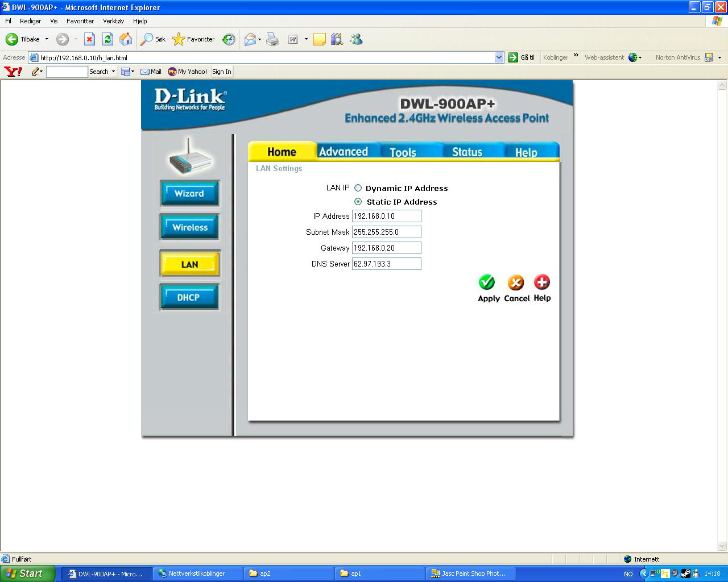Click the Subnet Mask input field

pyautogui.click(x=387, y=232)
